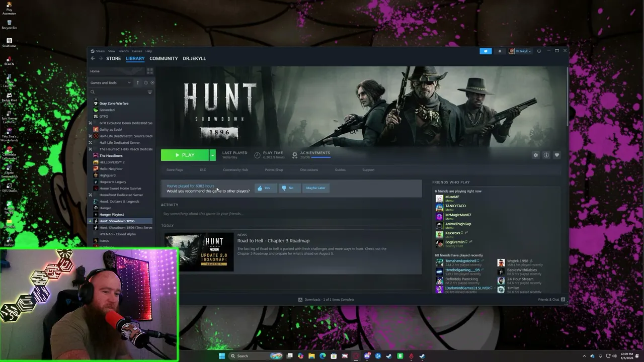Click the activity status input field
Image resolution: width=644 pixels, height=362 pixels.
click(291, 214)
